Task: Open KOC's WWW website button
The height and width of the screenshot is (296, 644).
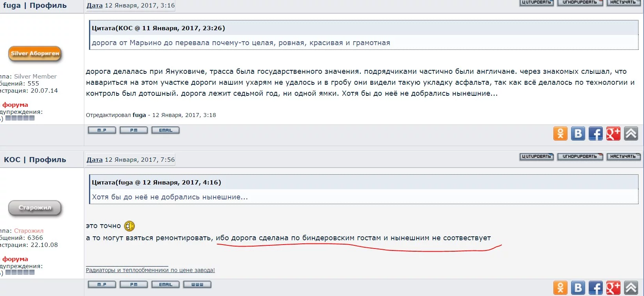Action: pos(197,285)
